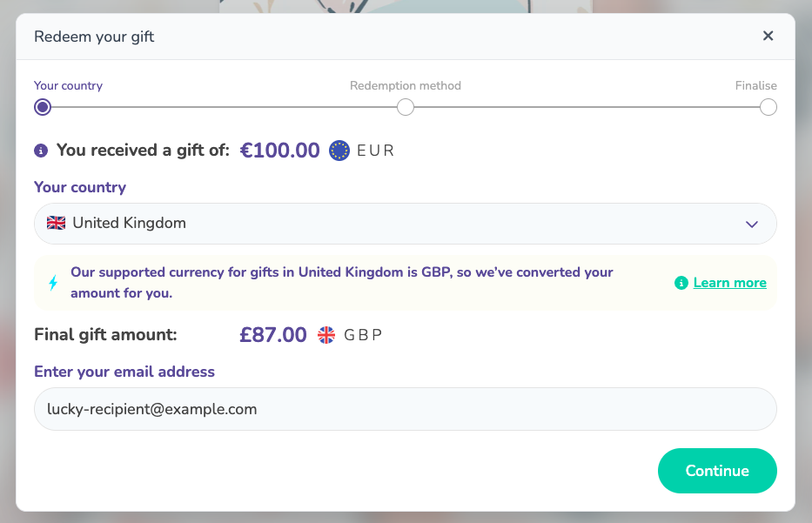Screen dimensions: 812x523
Task: Click the United Kingdom flag in country field
Action: coord(56,223)
